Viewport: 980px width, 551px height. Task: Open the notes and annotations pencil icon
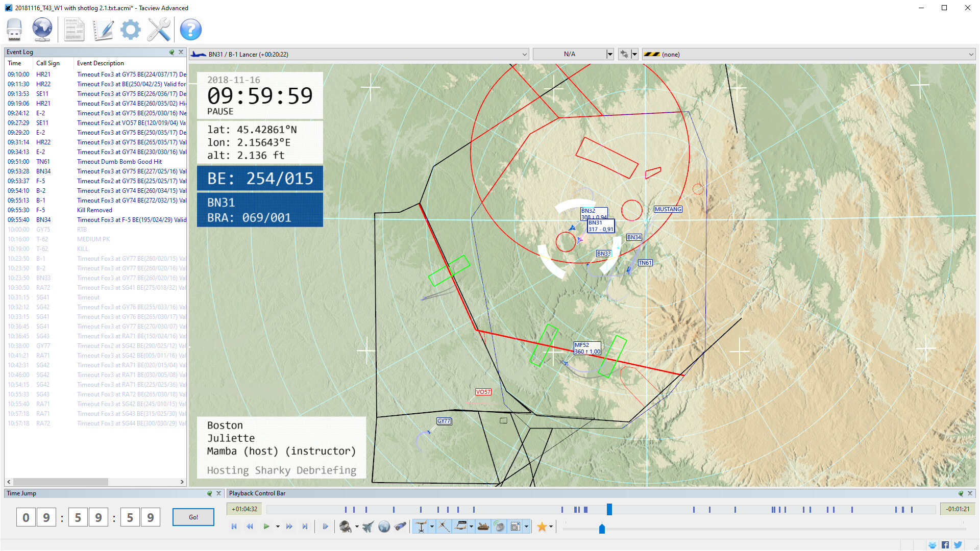[103, 29]
